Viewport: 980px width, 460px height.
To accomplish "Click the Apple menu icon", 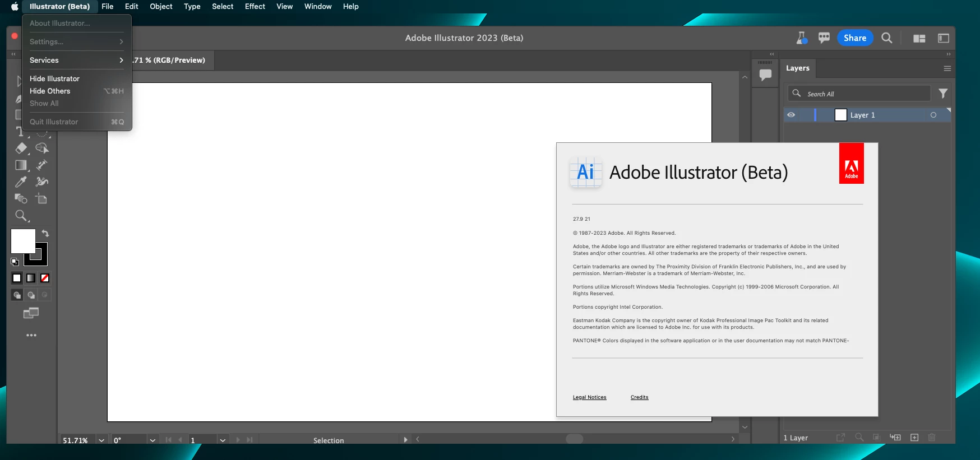I will pyautogui.click(x=15, y=7).
